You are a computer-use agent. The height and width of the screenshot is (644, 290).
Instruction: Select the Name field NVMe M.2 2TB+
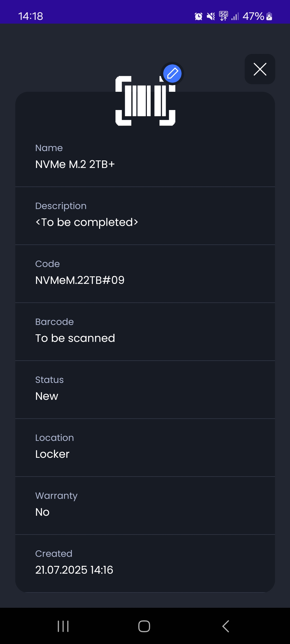tap(75, 164)
